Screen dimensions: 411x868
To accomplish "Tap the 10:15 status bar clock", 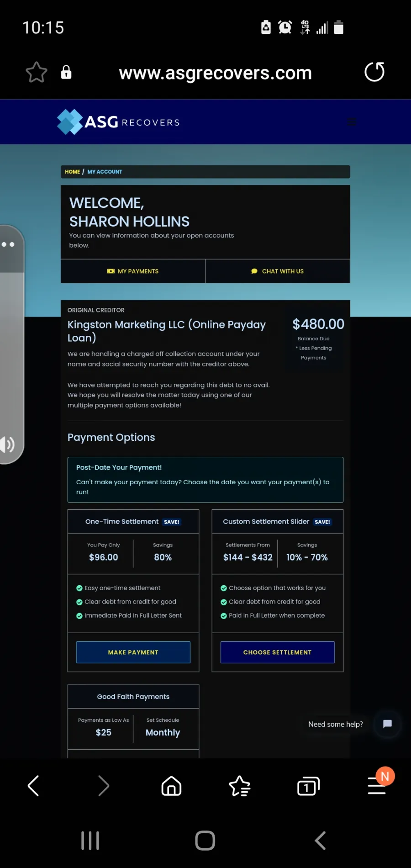I will pyautogui.click(x=43, y=28).
